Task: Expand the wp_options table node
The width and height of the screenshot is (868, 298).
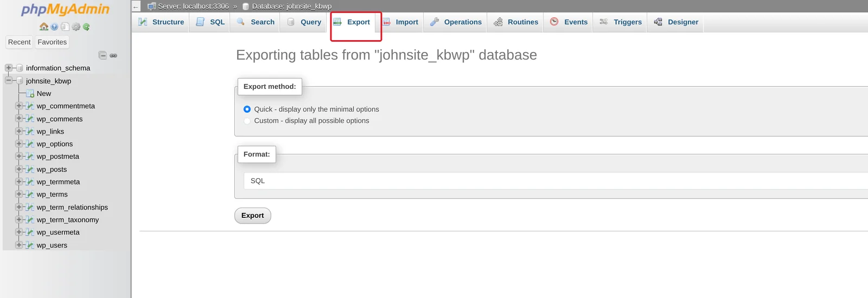Action: point(19,144)
